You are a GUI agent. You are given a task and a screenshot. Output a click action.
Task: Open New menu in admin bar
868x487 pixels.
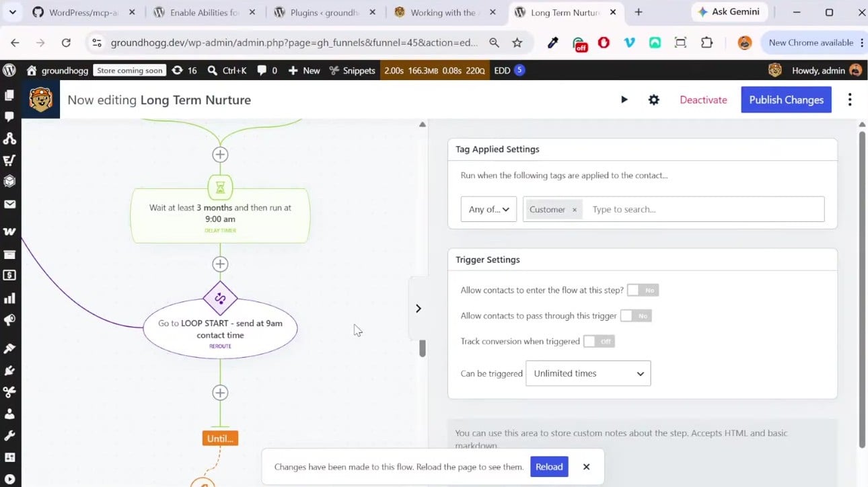pyautogui.click(x=304, y=70)
